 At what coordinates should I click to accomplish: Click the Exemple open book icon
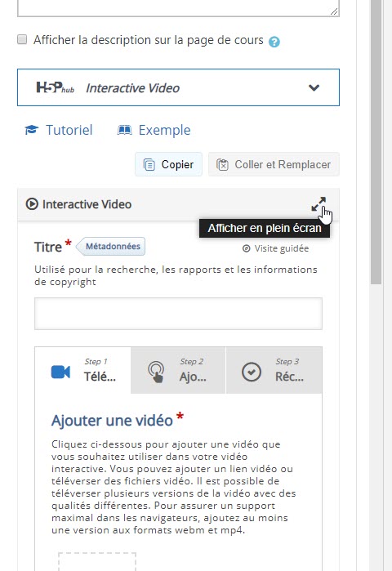124,130
